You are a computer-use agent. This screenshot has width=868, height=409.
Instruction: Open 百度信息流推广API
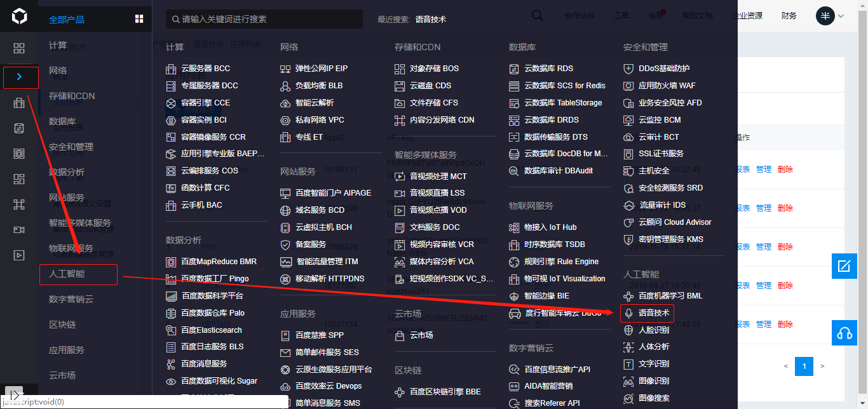(550, 369)
